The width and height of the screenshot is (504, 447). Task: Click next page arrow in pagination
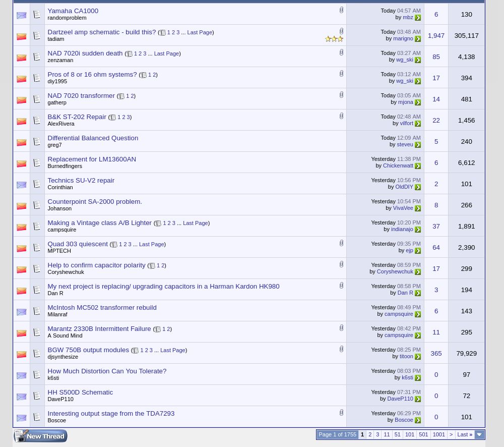(x=451, y=434)
